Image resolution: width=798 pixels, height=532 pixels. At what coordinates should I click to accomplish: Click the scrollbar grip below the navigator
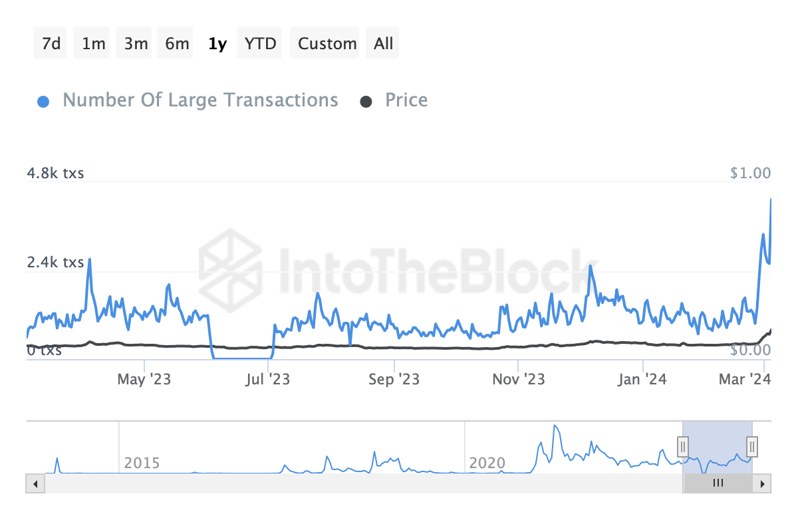718,483
